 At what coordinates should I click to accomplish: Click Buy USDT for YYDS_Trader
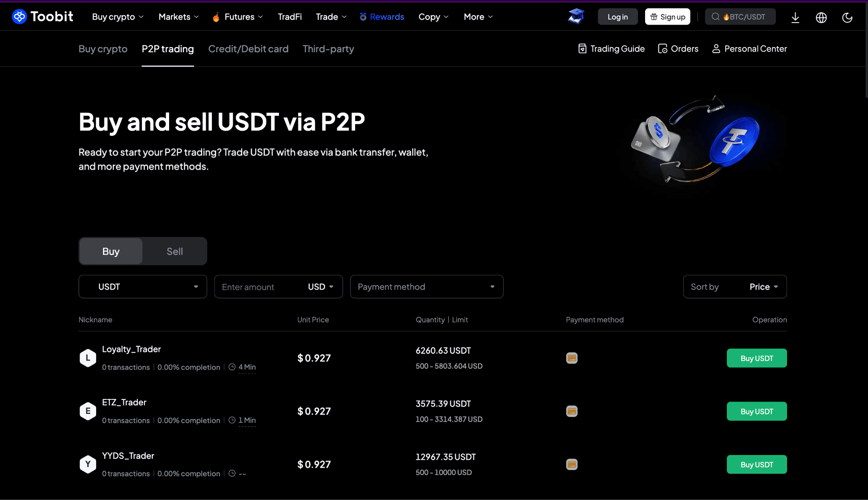click(757, 464)
